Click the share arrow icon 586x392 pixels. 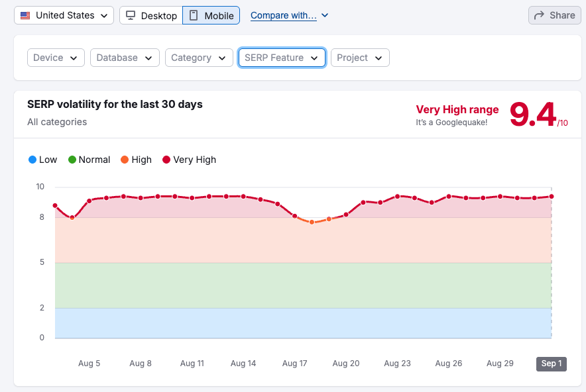(x=539, y=15)
